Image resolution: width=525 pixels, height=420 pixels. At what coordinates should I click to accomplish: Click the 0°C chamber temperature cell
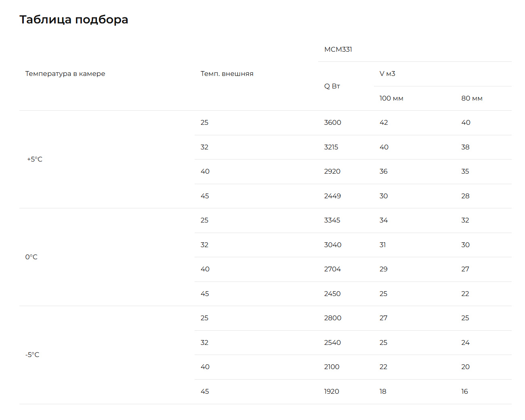[x=31, y=257]
